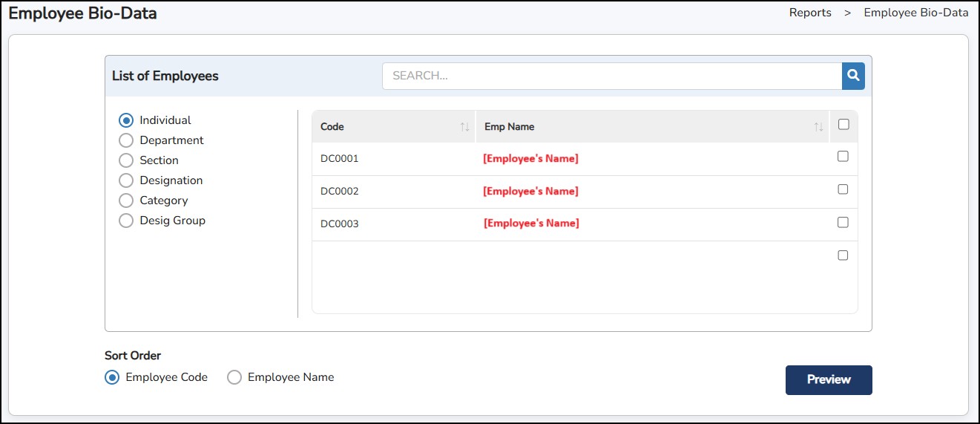Image resolution: width=980 pixels, height=424 pixels.
Task: Click the magnifying glass search icon
Action: pos(853,76)
